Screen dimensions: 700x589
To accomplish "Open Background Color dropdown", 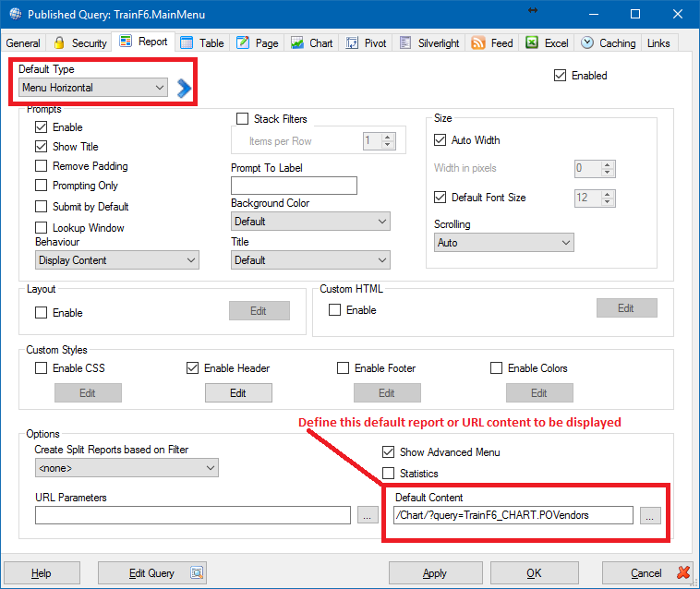I will [310, 222].
